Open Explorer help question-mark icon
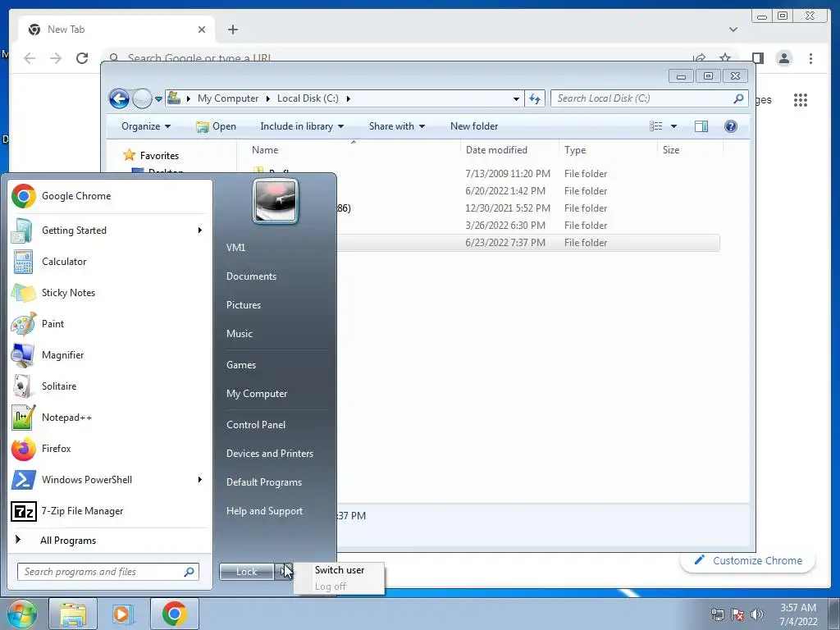Screen dimensions: 840x630 (730, 126)
